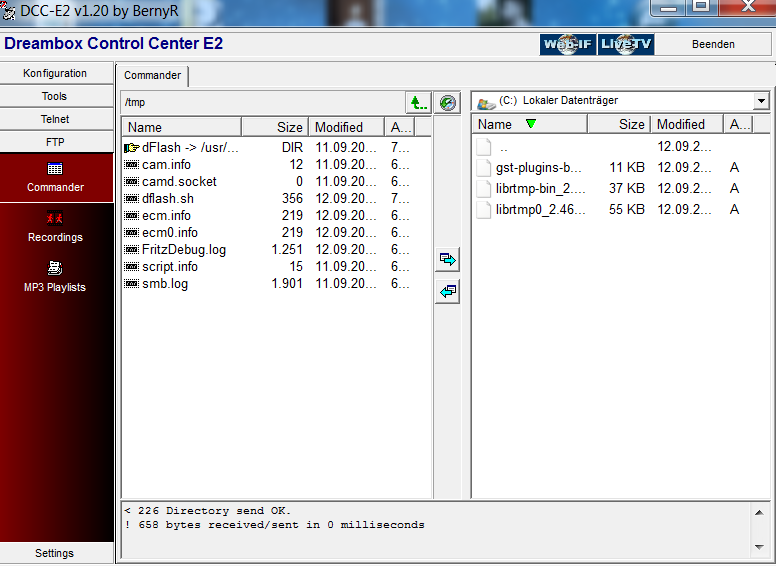This screenshot has height=566, width=776.
Task: Open the Telnet section in sidebar
Action: [x=55, y=119]
